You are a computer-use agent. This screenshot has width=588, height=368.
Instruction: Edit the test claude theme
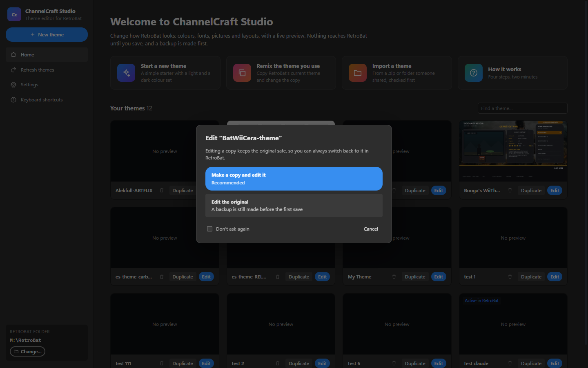[x=555, y=364]
